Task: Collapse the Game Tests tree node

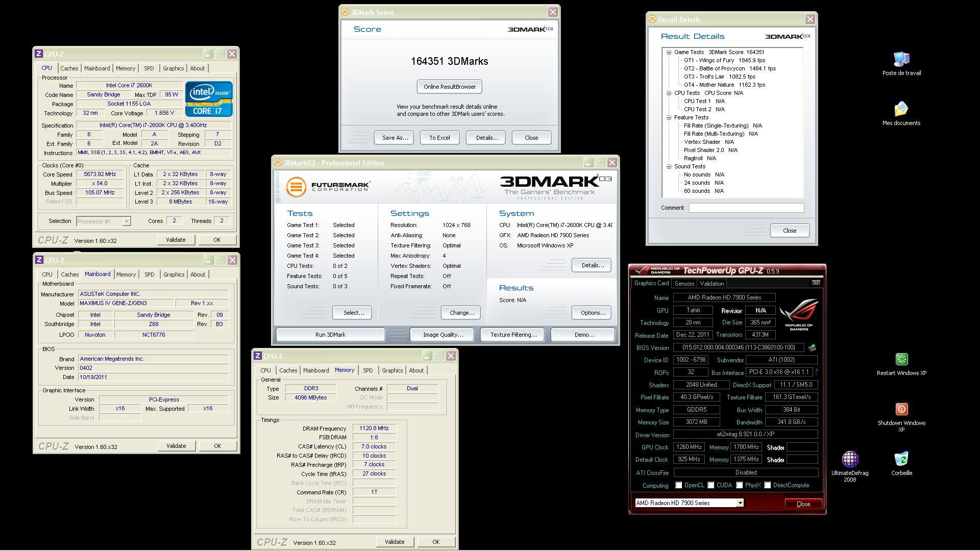Action: [x=669, y=52]
